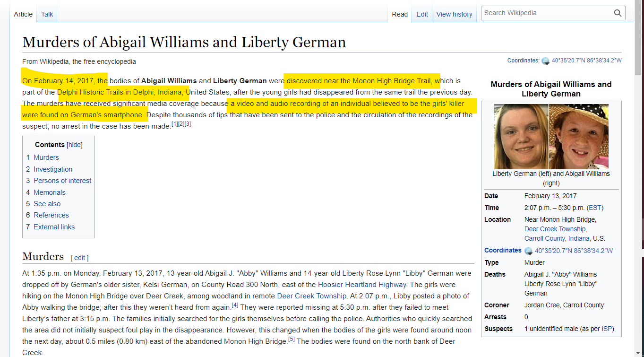Viewport: 644px width, 357px height.
Task: Click globe icon beside top coordinates
Action: pos(546,61)
